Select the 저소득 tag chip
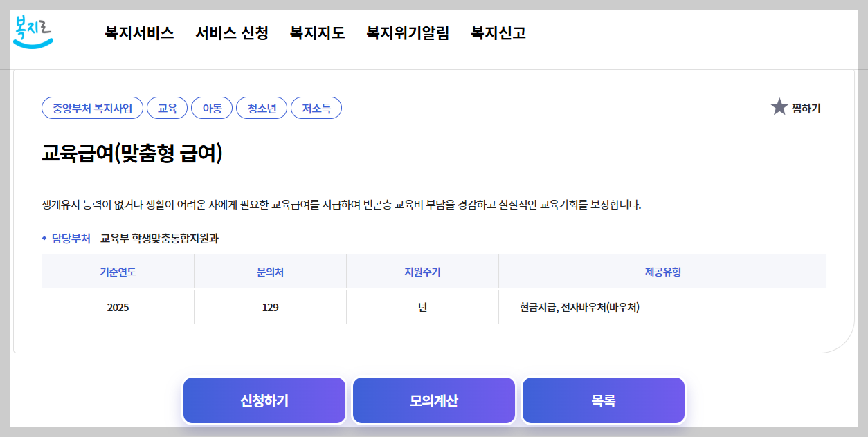The width and height of the screenshot is (868, 437). (x=316, y=108)
